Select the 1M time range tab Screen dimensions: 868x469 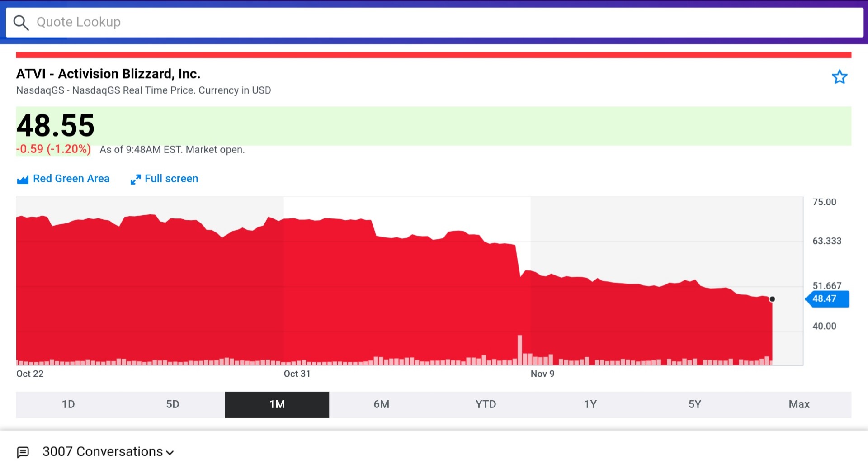[277, 404]
